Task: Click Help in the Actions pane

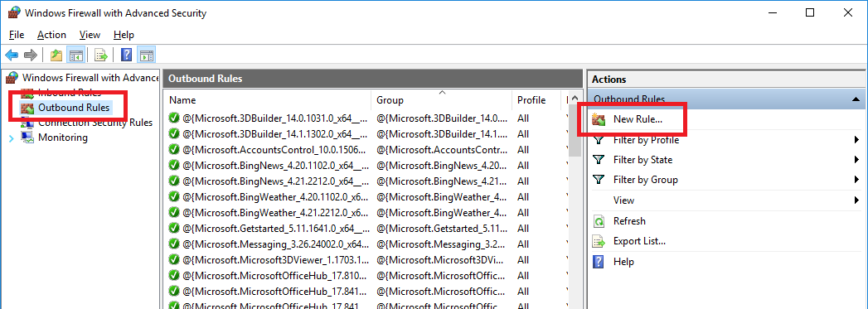Action: coord(623,262)
